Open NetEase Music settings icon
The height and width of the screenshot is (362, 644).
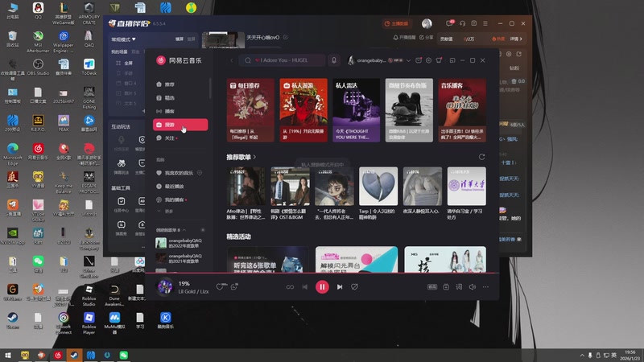[428, 60]
